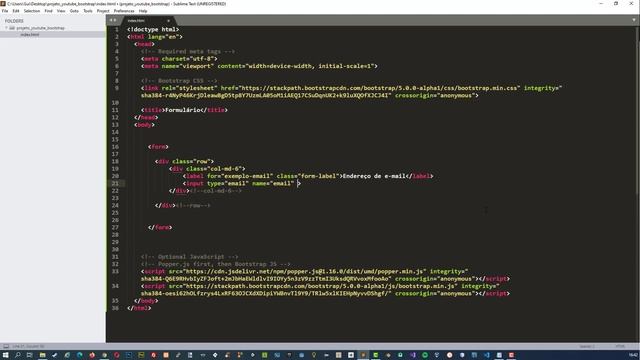Viewport: 640px width, 360px height.
Task: Open Steam from the taskbar
Action: 55,355
